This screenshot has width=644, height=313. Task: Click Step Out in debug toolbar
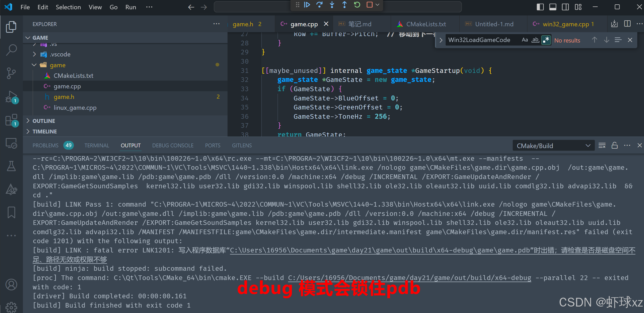pyautogui.click(x=344, y=5)
